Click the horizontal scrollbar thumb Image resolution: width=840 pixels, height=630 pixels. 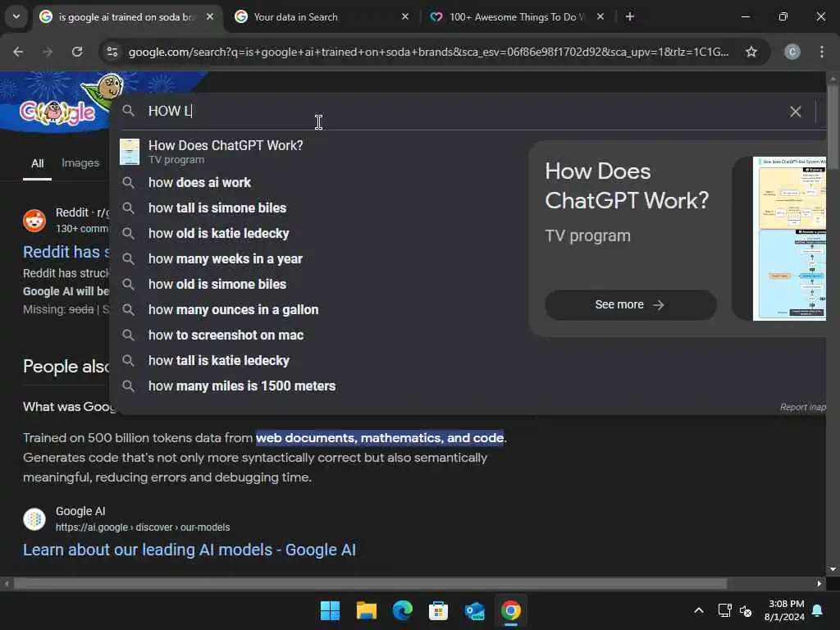[x=370, y=583]
